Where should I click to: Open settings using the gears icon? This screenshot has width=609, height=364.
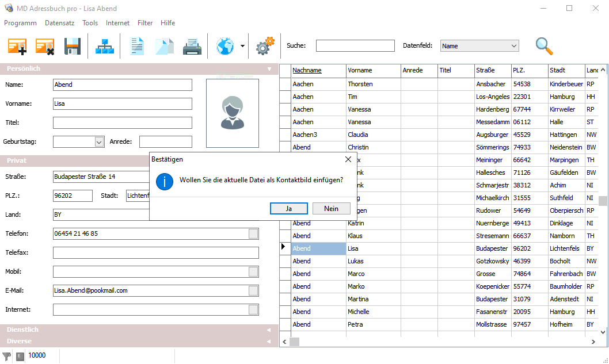tap(265, 46)
